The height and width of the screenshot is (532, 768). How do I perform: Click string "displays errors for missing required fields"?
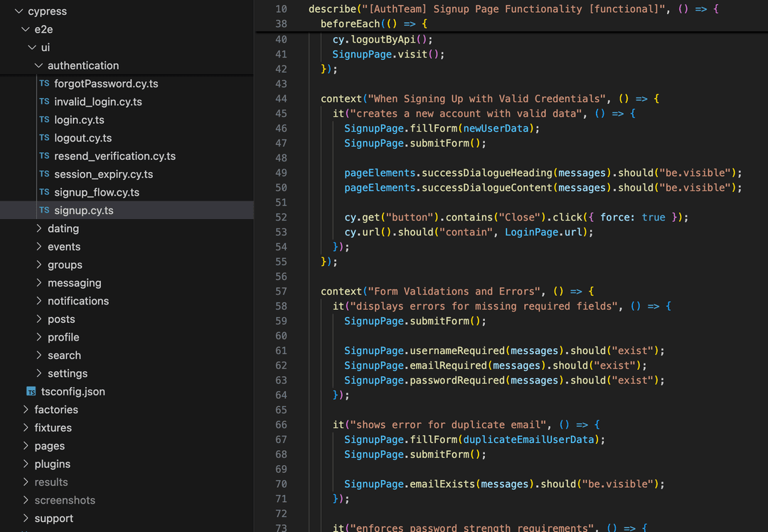[484, 306]
